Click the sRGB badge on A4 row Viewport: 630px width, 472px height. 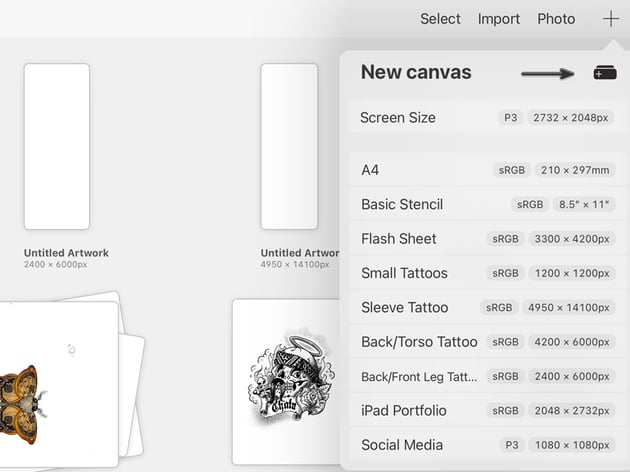tap(512, 170)
